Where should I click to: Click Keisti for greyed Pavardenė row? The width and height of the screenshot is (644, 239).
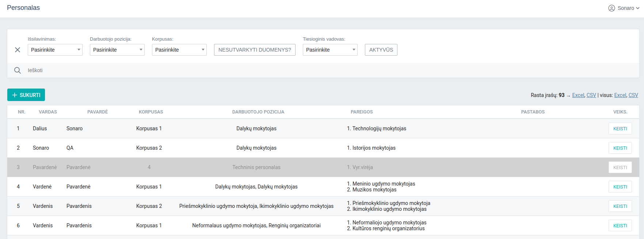pyautogui.click(x=620, y=167)
